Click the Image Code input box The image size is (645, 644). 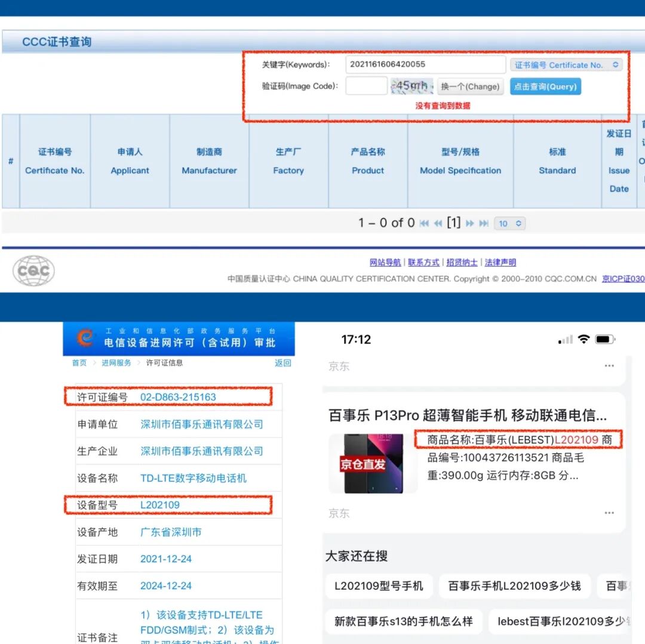(x=366, y=87)
